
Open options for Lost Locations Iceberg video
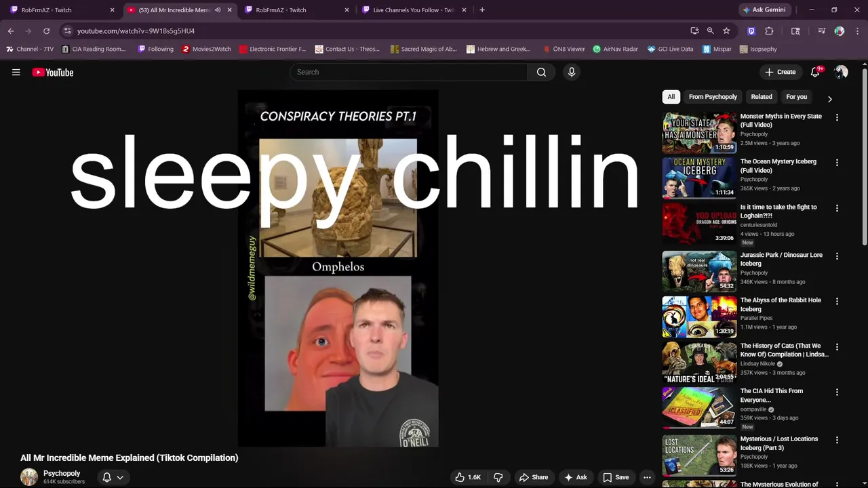(x=837, y=440)
